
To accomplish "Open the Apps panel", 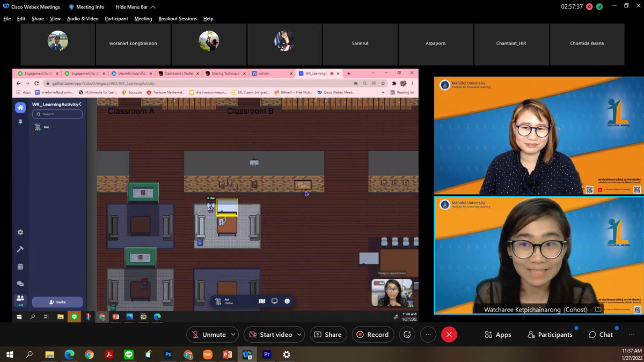I will (497, 335).
